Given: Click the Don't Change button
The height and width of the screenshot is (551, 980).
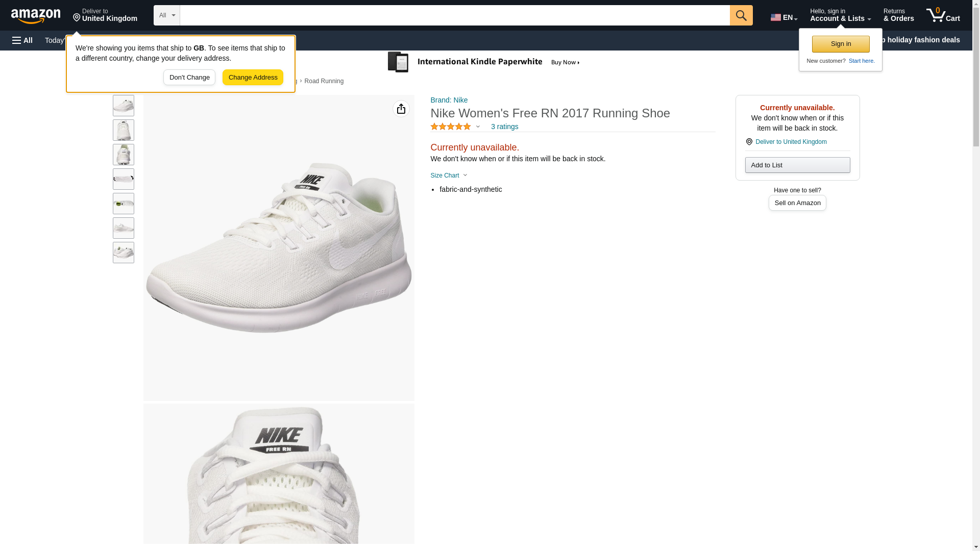Looking at the screenshot, I should (189, 78).
